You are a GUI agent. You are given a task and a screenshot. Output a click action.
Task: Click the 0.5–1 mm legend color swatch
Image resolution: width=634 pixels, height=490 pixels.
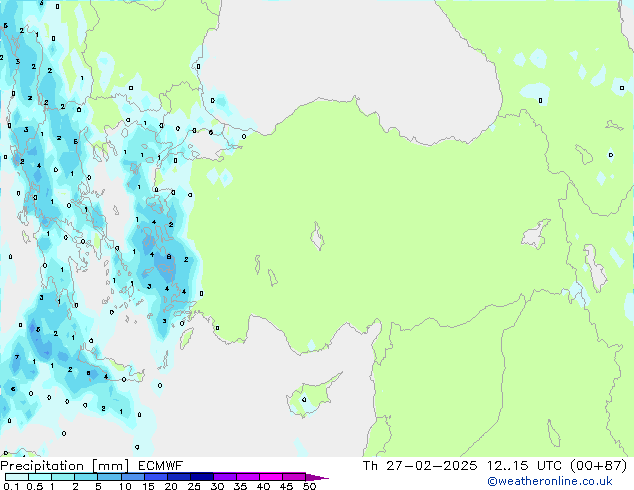pos(40,477)
